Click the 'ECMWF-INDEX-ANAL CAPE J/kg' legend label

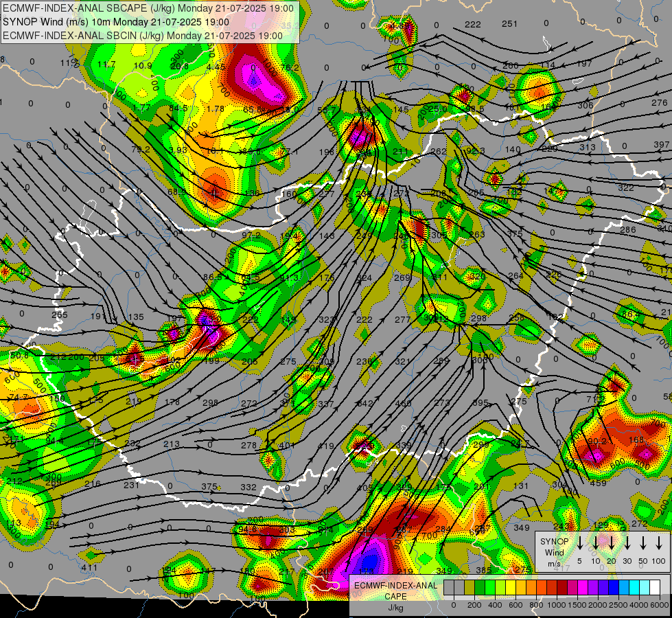[395, 596]
